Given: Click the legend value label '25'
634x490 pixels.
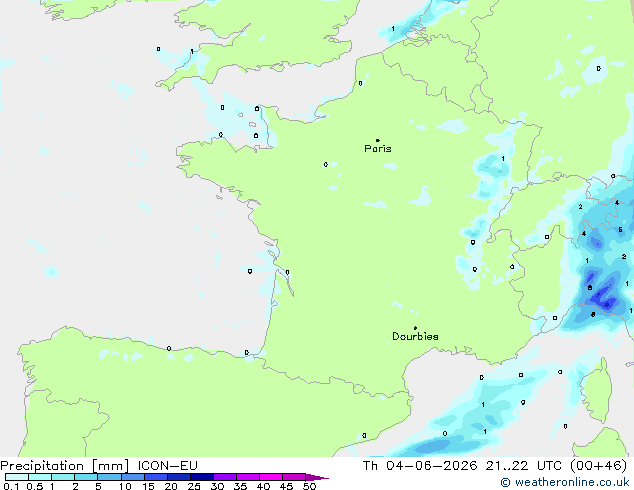Looking at the screenshot, I should pyautogui.click(x=194, y=486).
